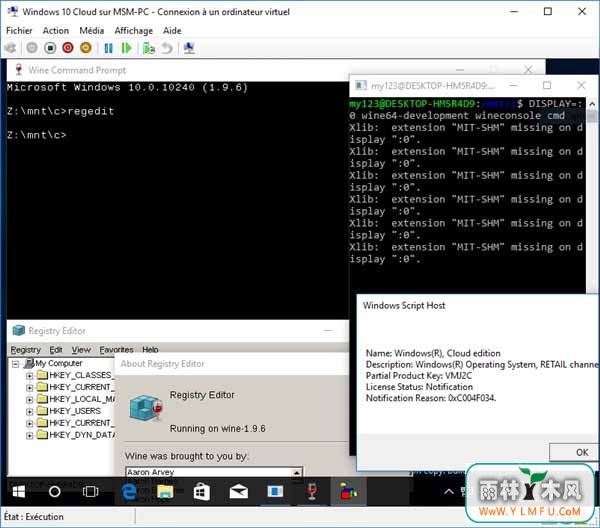
Task: Open the Registry menu in Registry Editor
Action: pyautogui.click(x=26, y=350)
